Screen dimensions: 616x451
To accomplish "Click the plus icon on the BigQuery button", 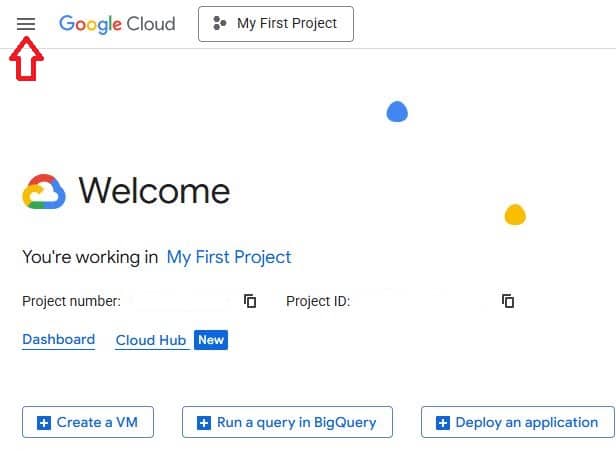I will 204,423.
